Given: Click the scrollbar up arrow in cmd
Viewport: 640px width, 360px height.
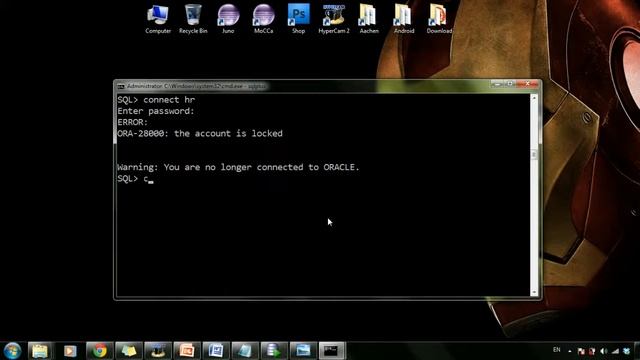Looking at the screenshot, I should 534,98.
